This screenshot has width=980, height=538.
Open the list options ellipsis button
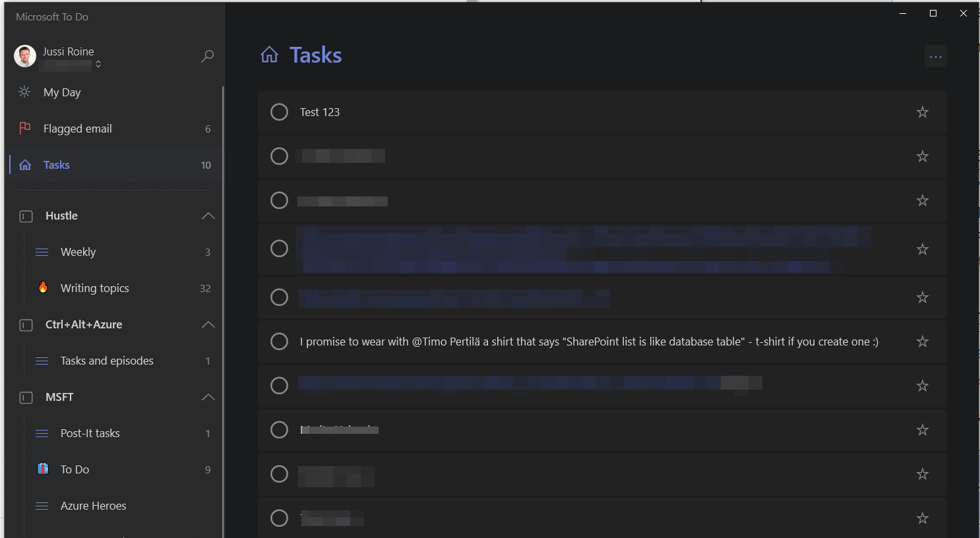(935, 57)
